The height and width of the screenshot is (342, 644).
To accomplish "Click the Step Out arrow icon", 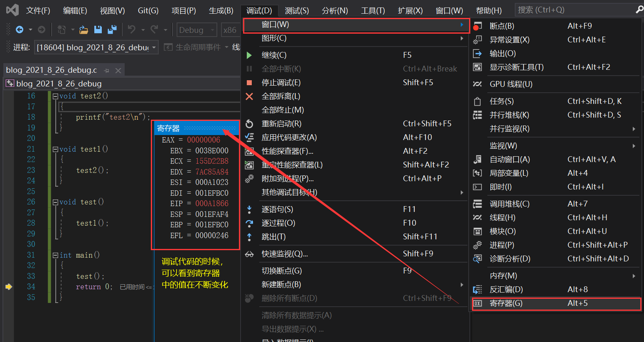I will [249, 237].
